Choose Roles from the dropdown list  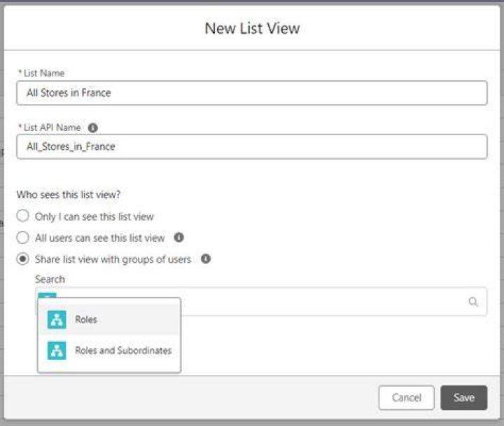(109, 319)
